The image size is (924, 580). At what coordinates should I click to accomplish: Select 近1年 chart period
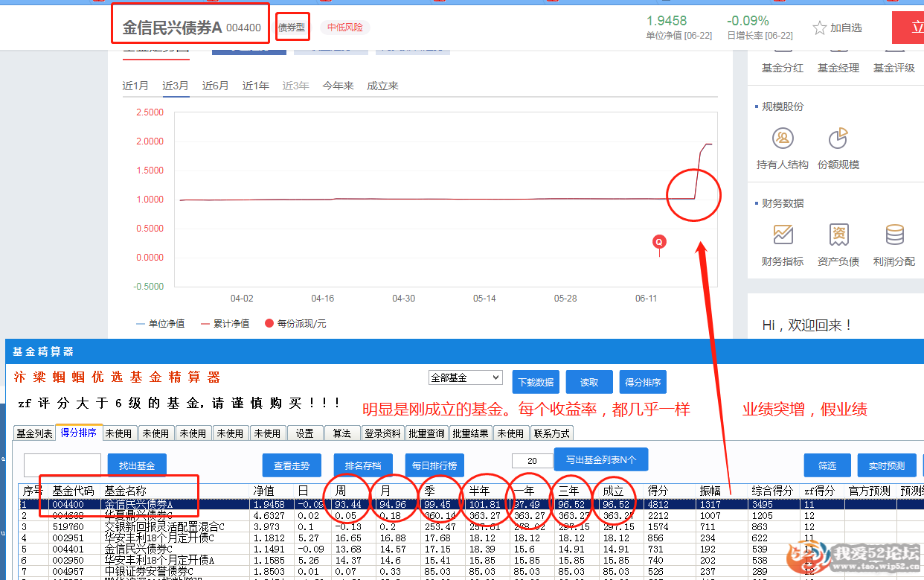[256, 86]
